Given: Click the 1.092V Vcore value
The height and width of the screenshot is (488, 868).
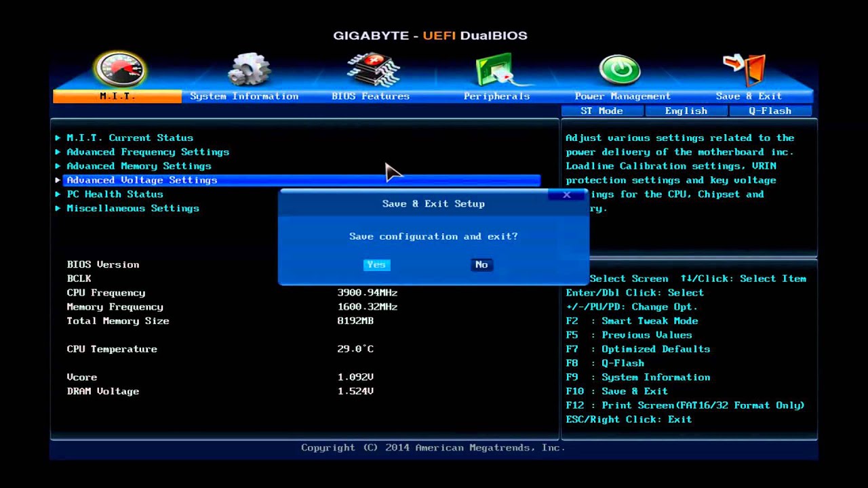Looking at the screenshot, I should click(355, 378).
